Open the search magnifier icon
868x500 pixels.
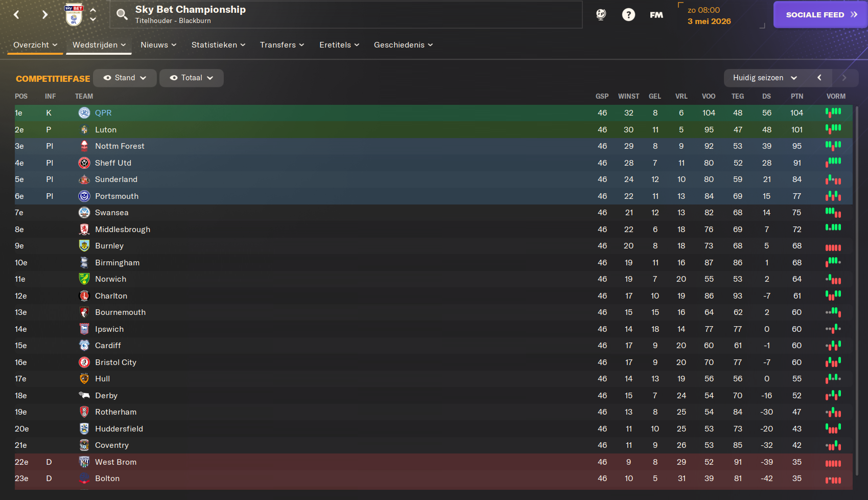coord(122,14)
